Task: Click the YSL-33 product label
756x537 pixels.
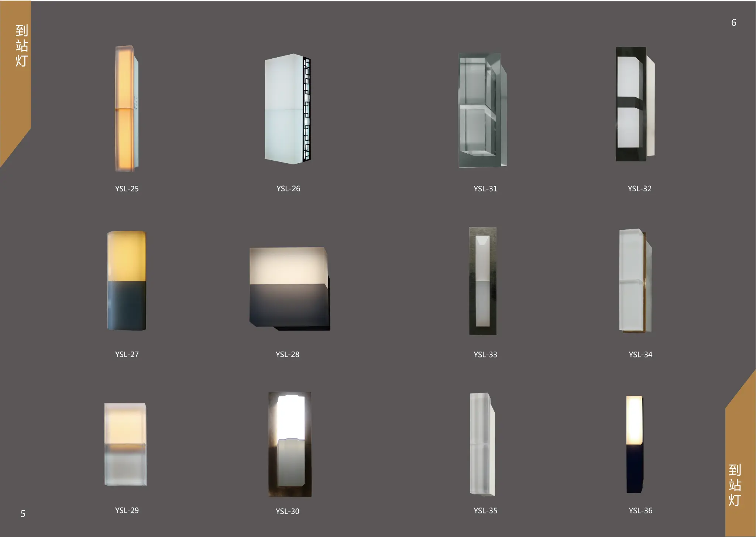Action: click(485, 354)
